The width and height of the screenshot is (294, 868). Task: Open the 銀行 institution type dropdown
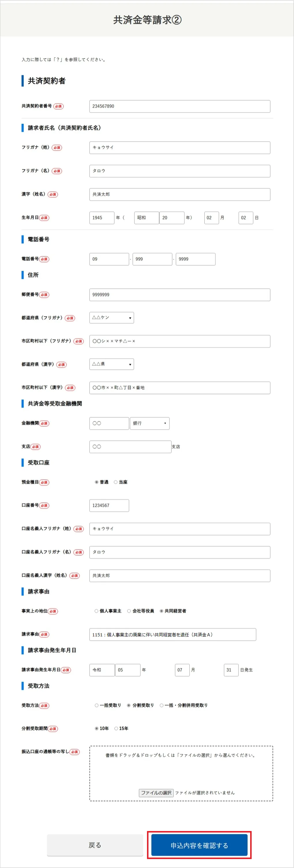tap(150, 423)
